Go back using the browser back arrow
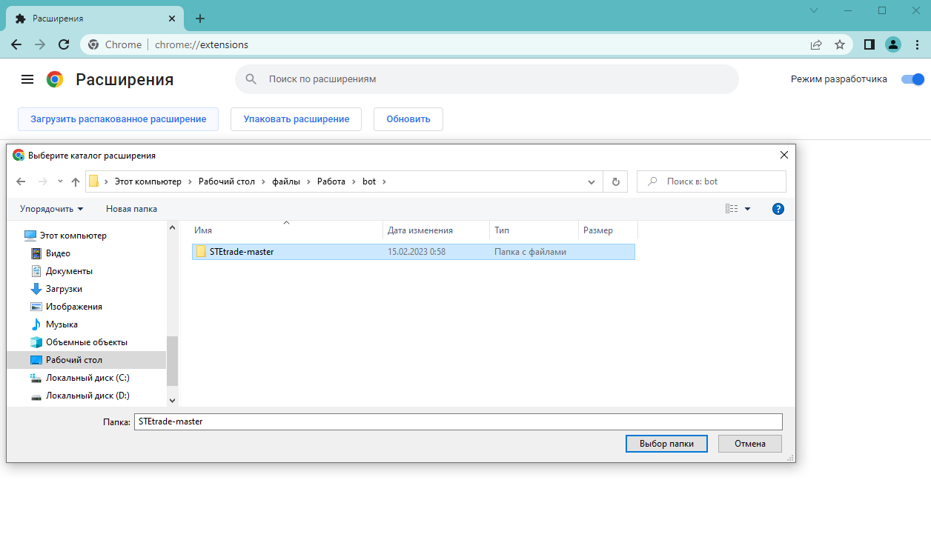The width and height of the screenshot is (931, 560). pos(16,44)
